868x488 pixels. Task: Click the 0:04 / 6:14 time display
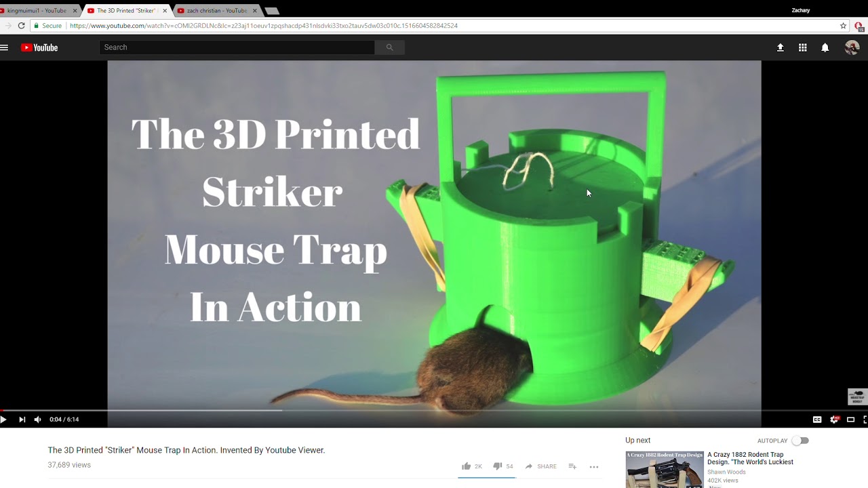[64, 420]
